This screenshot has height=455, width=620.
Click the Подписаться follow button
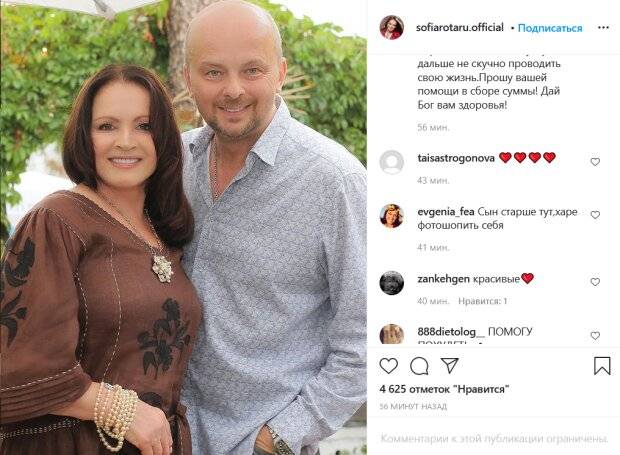point(550,28)
